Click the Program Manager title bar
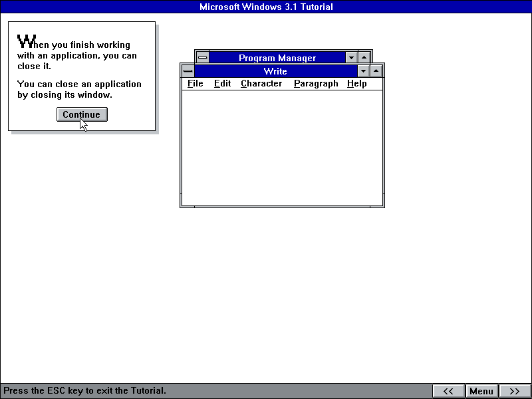Image resolution: width=532 pixels, height=399 pixels. coord(277,57)
